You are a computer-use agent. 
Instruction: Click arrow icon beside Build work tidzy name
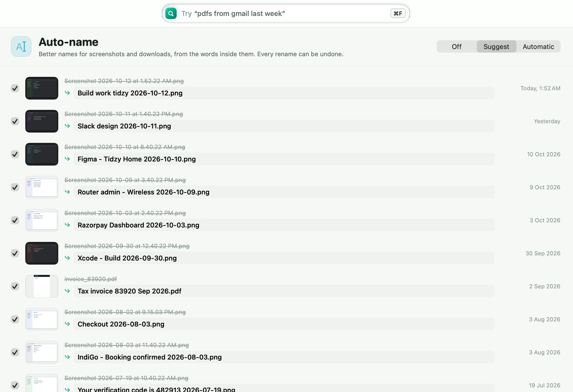point(67,93)
